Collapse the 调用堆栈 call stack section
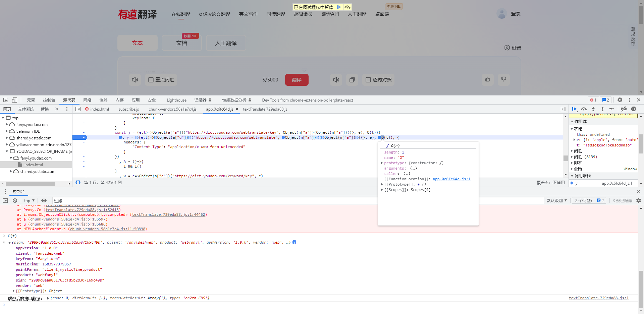644x314 pixels. click(572, 176)
